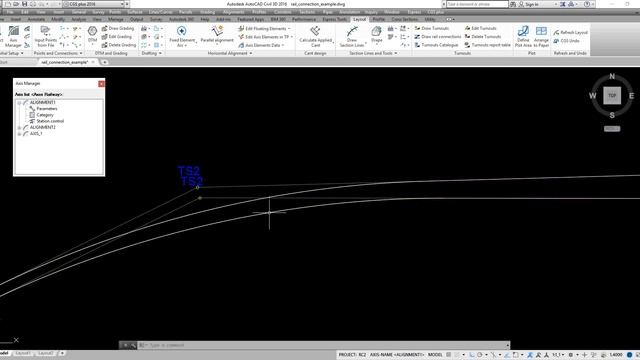Click the new drawing tab plus button
640x360 pixels.
tap(104, 62)
